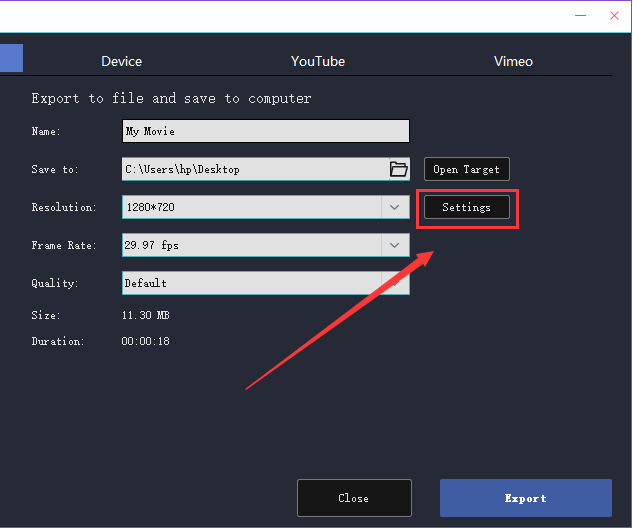
Task: Select the highlighted blue tab at left edge
Action: pyautogui.click(x=10, y=58)
